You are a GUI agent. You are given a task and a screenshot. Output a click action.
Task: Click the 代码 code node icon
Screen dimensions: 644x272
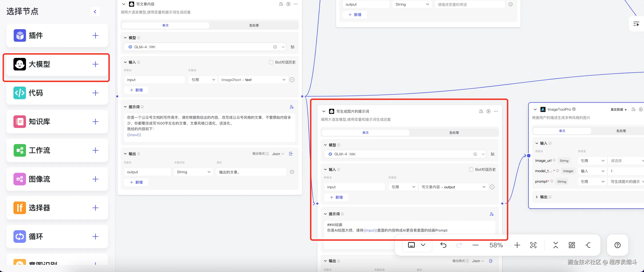[x=19, y=93]
